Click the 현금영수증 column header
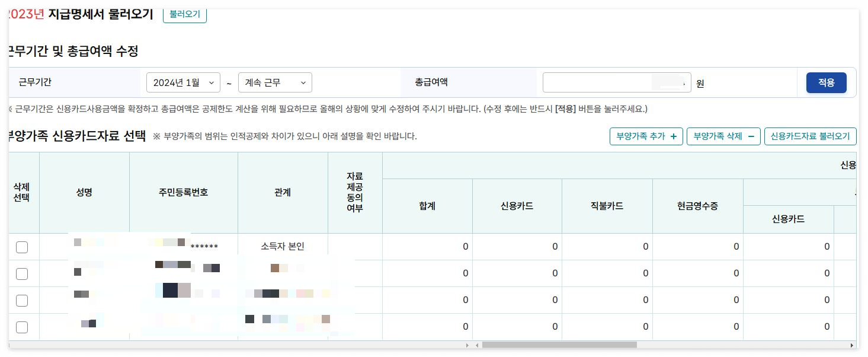The image size is (868, 357). pos(697,205)
